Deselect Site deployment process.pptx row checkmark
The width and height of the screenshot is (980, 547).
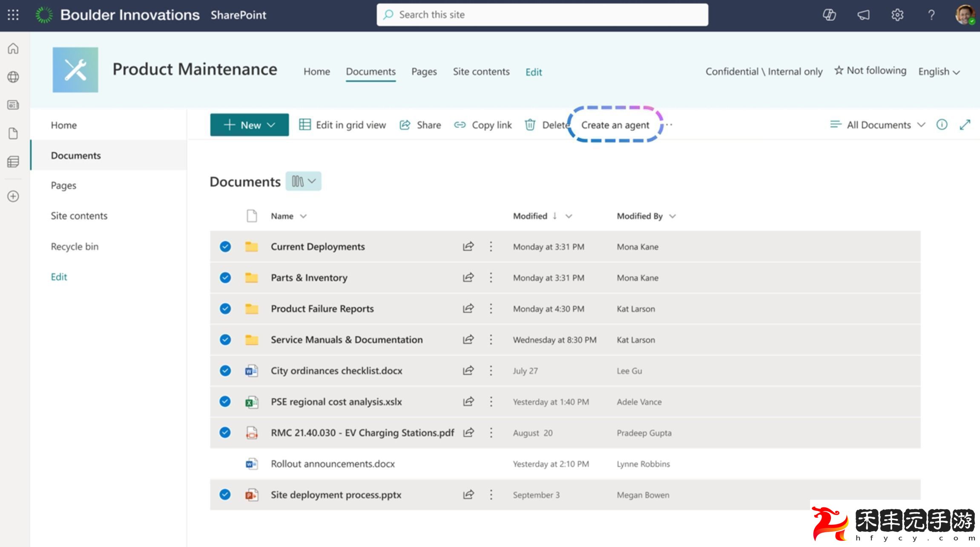click(x=225, y=495)
